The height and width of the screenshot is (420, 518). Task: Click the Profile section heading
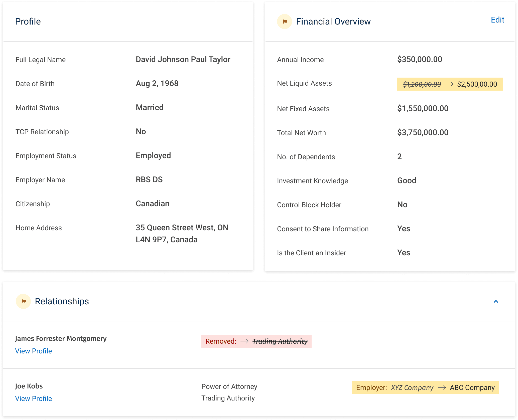coord(28,22)
